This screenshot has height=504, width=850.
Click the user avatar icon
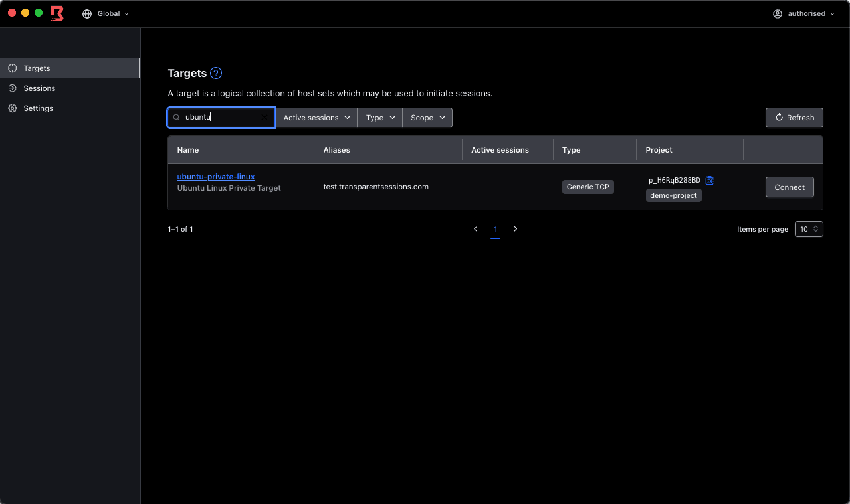[x=777, y=14]
